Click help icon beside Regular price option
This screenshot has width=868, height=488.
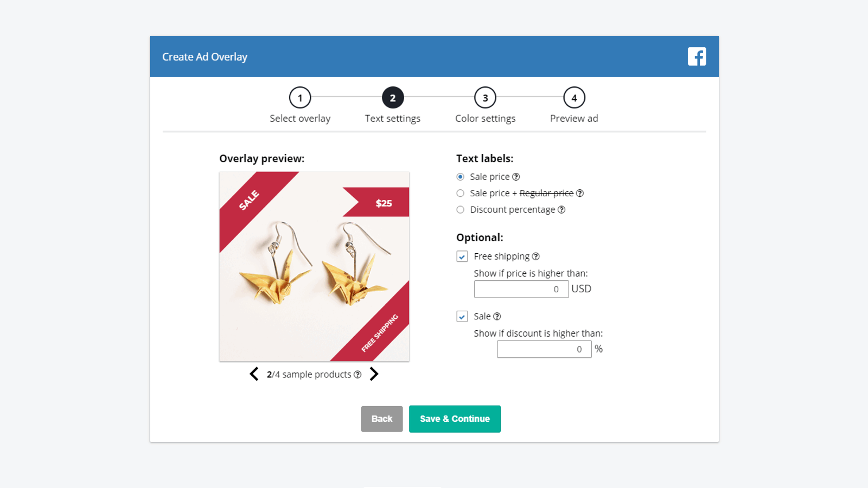580,193
